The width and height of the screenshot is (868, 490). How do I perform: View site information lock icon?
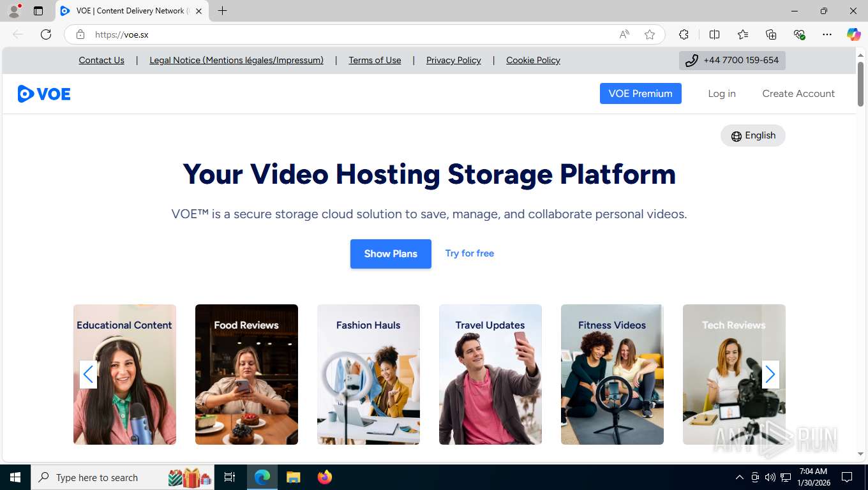pyautogui.click(x=80, y=34)
